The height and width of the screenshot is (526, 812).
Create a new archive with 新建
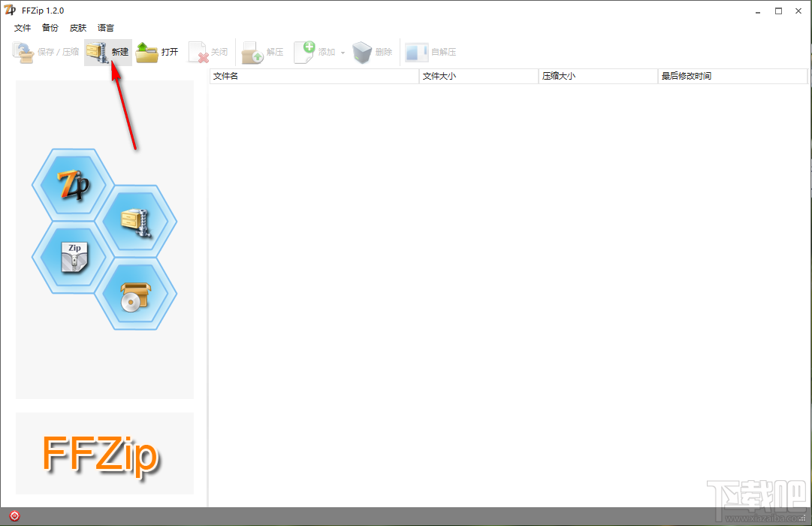coord(107,53)
